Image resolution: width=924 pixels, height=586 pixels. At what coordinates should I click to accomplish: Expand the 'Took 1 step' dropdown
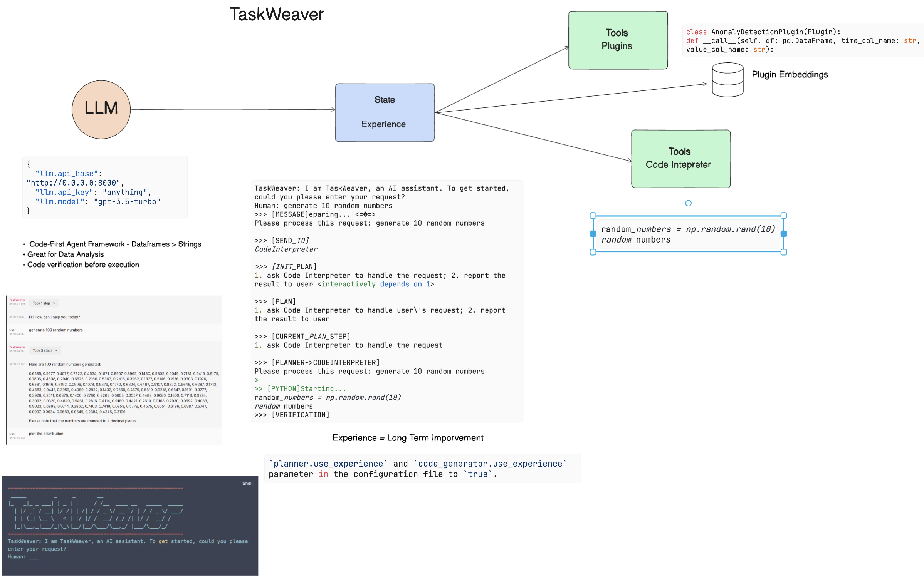coord(44,303)
